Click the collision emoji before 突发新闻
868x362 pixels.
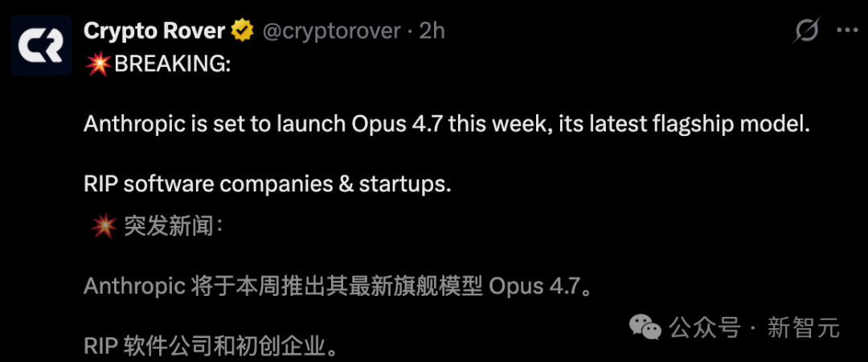tap(104, 227)
